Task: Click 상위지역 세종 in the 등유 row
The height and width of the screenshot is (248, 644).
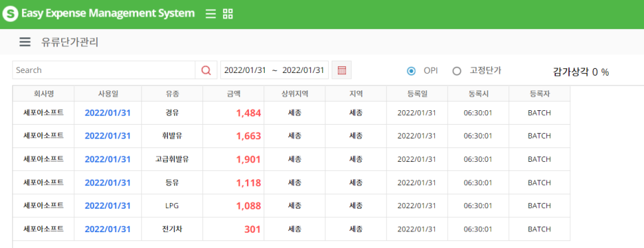Action: [294, 182]
